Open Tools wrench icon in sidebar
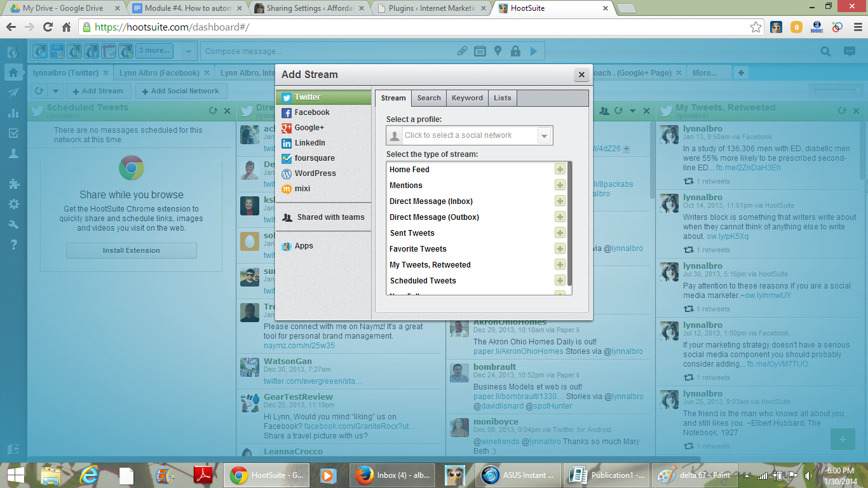The height and width of the screenshot is (488, 868). [13, 224]
